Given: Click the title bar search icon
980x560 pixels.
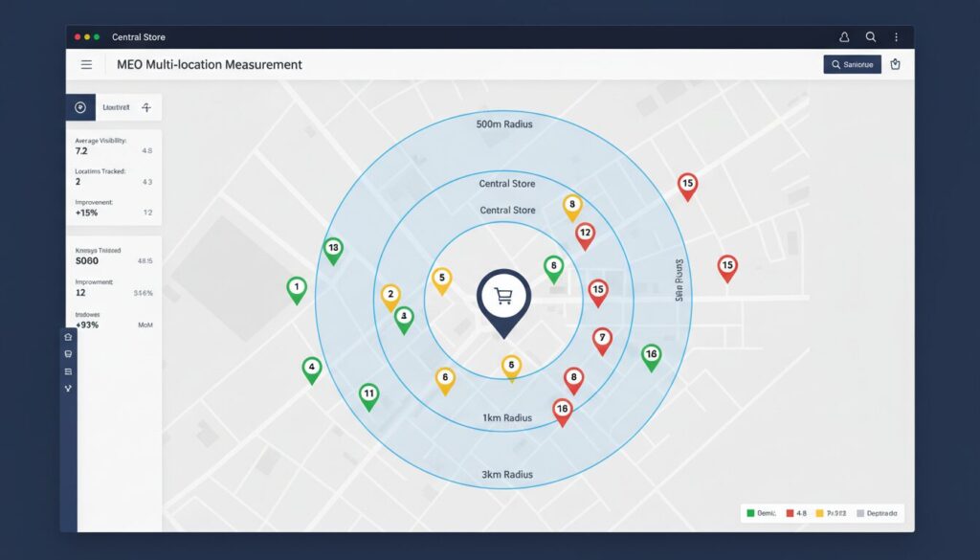Looking at the screenshot, I should (871, 37).
